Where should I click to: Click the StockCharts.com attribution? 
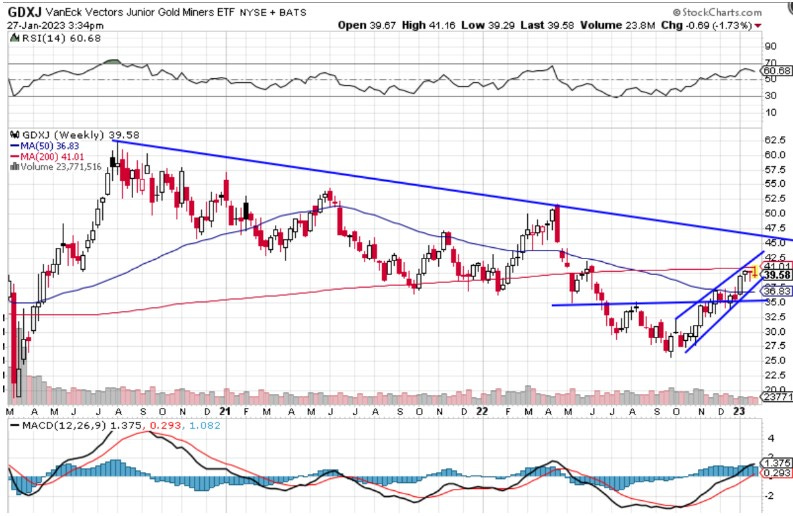pyautogui.click(x=717, y=12)
